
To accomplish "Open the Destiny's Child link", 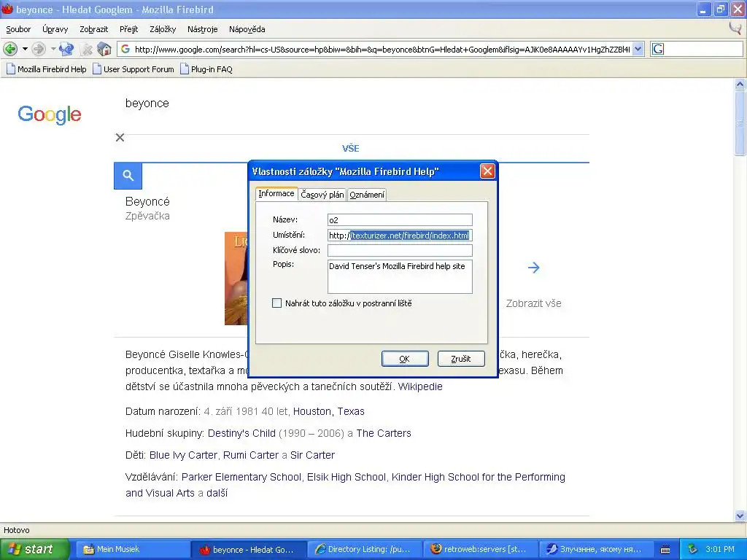I will [x=241, y=433].
